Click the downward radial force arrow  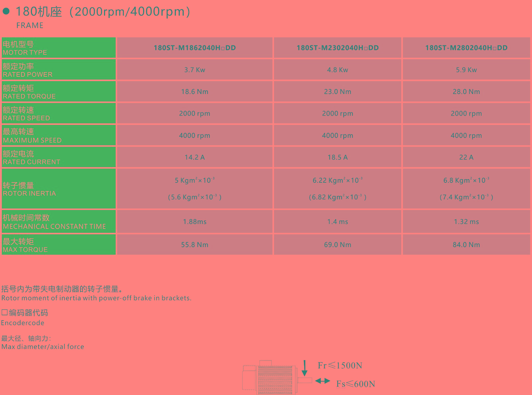point(304,368)
